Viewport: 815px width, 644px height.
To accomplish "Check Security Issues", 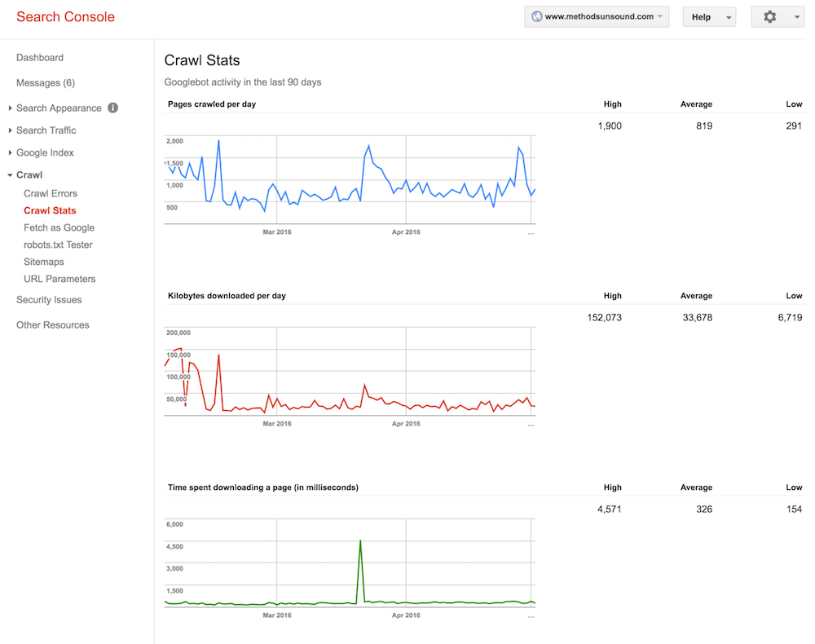I will (x=48, y=299).
